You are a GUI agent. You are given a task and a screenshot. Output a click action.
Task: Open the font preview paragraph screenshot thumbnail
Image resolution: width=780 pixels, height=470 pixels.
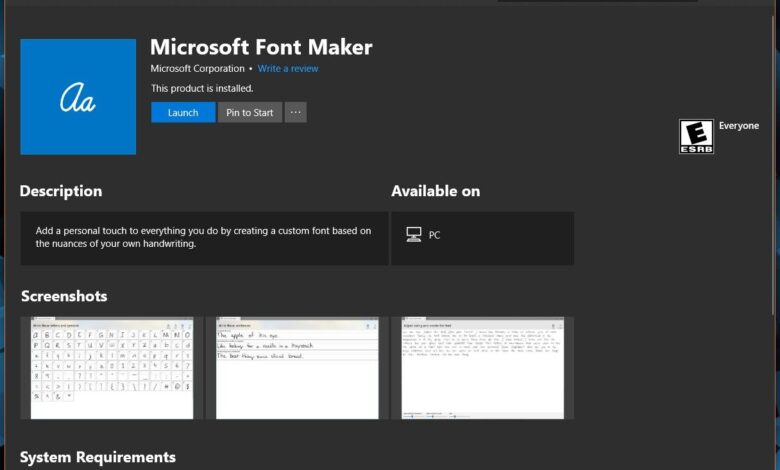[483, 368]
